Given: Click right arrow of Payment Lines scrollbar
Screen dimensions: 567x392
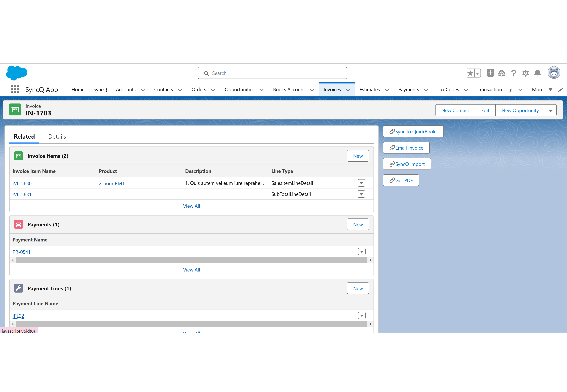Looking at the screenshot, I should click(370, 324).
